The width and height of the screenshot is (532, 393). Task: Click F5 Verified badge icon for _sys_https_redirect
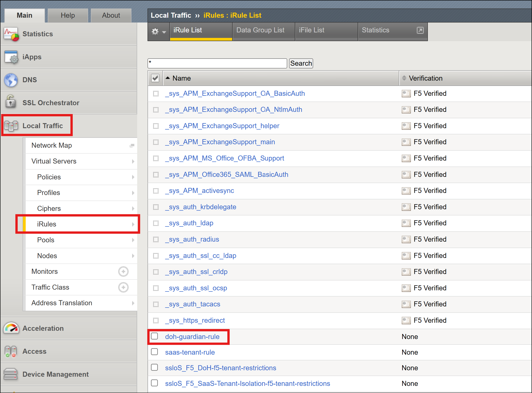click(406, 320)
